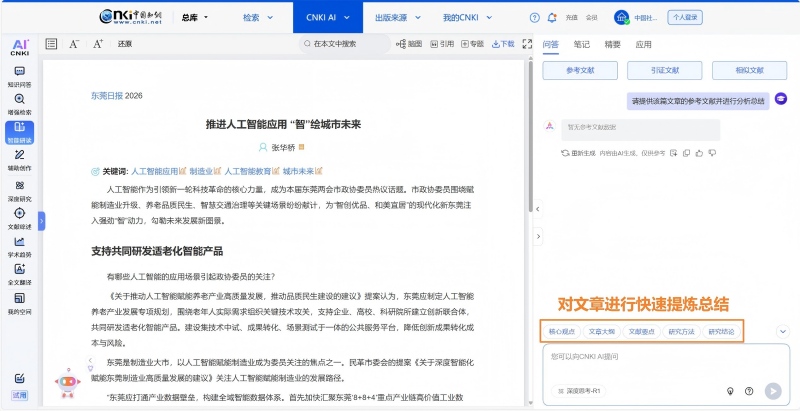Switch to the 摘要 tab
The width and height of the screenshot is (800, 411).
(x=612, y=44)
